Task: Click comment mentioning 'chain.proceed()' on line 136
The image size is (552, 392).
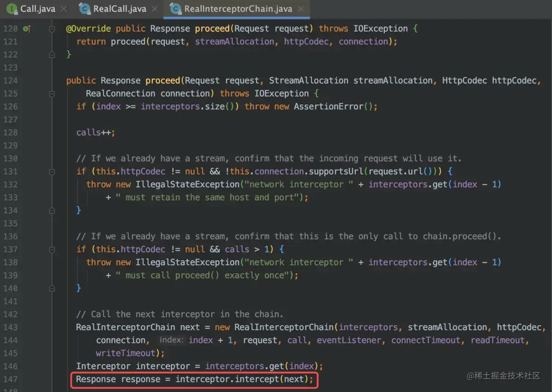Action: (289, 236)
